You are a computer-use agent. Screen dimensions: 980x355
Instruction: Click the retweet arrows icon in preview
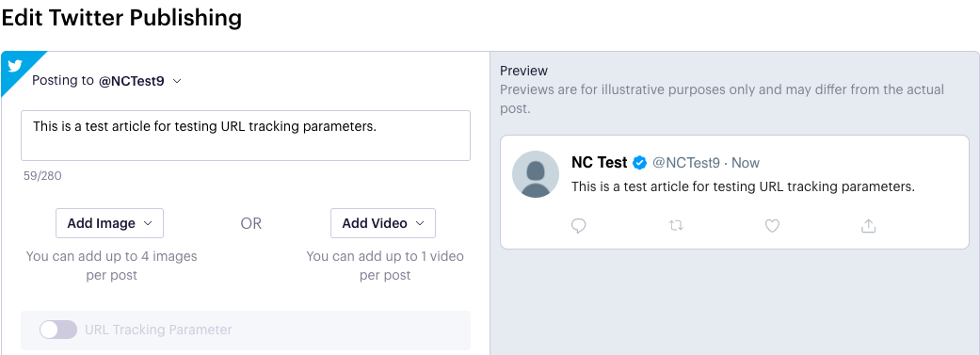coord(676,225)
